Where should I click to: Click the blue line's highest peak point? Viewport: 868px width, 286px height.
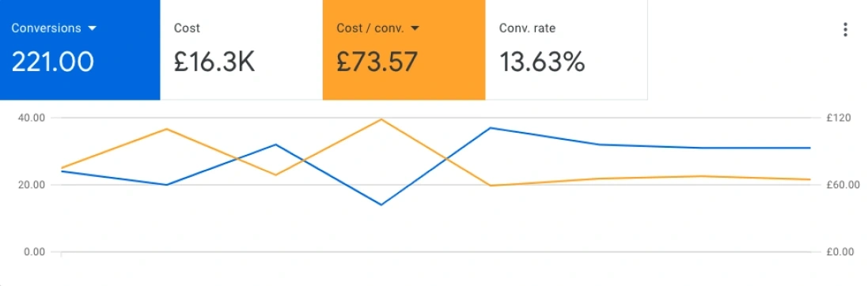coord(490,128)
